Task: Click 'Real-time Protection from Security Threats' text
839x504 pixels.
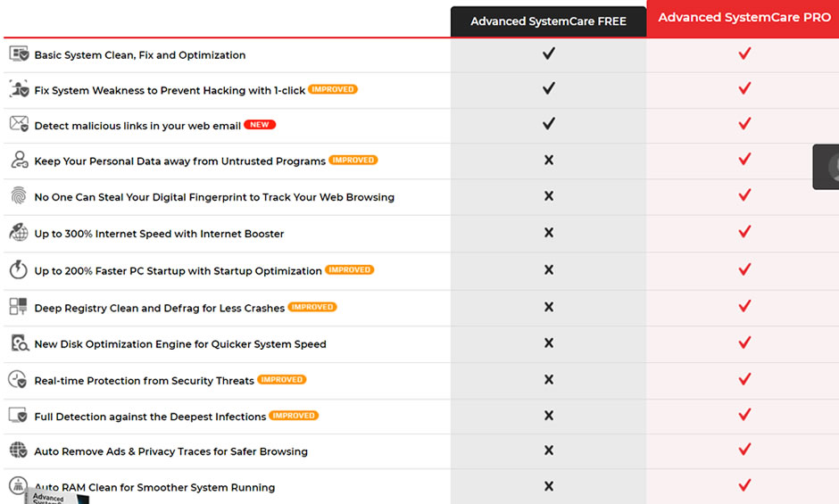Action: point(145,380)
